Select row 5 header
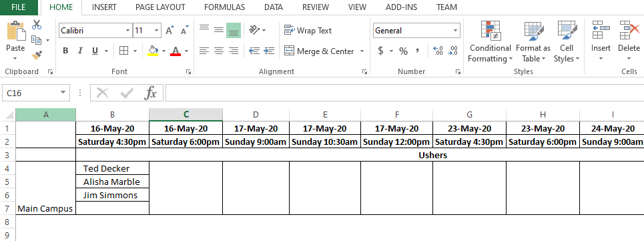Screen dimensions: 644x241 tap(7, 182)
